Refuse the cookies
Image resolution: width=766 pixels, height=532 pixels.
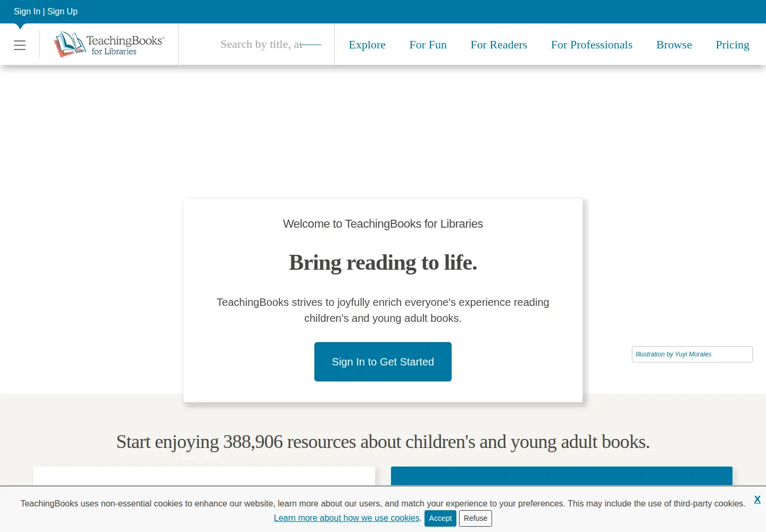point(476,518)
